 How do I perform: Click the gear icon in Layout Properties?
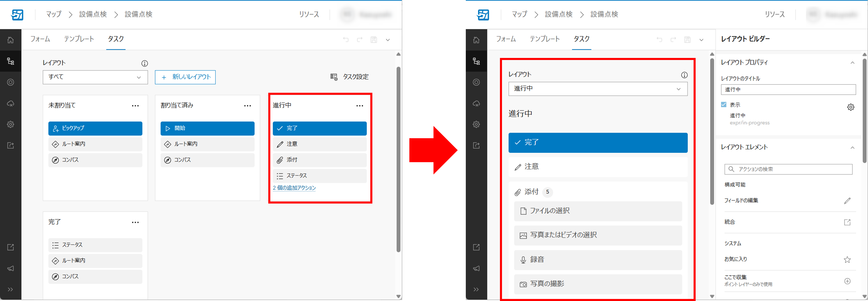(850, 107)
